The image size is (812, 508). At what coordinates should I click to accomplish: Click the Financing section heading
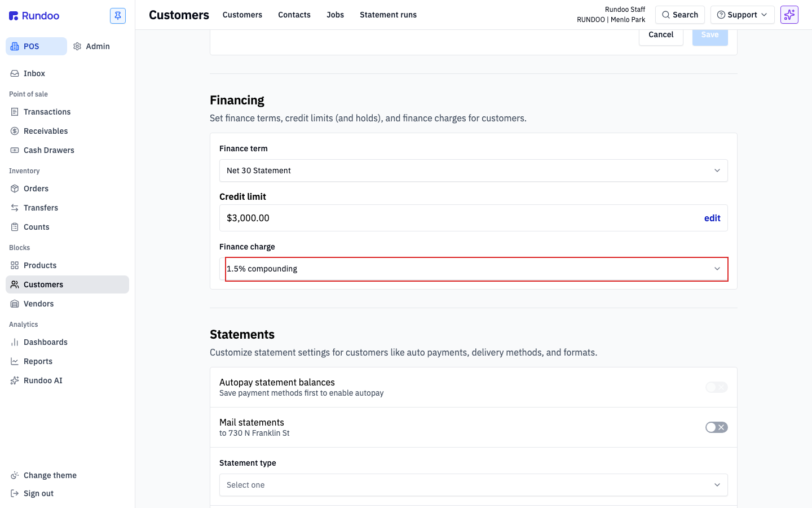[237, 100]
